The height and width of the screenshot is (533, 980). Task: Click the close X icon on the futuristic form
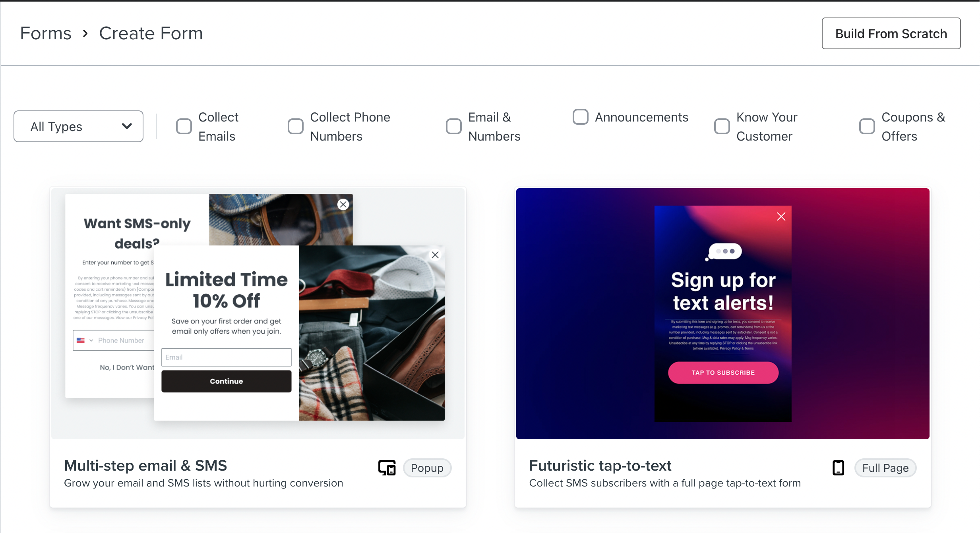(782, 216)
